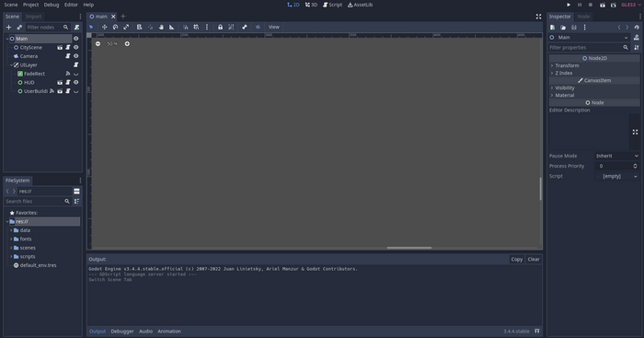This screenshot has width=644, height=338.
Task: Load a resource with the Inspector folder icon
Action: pos(563,27)
